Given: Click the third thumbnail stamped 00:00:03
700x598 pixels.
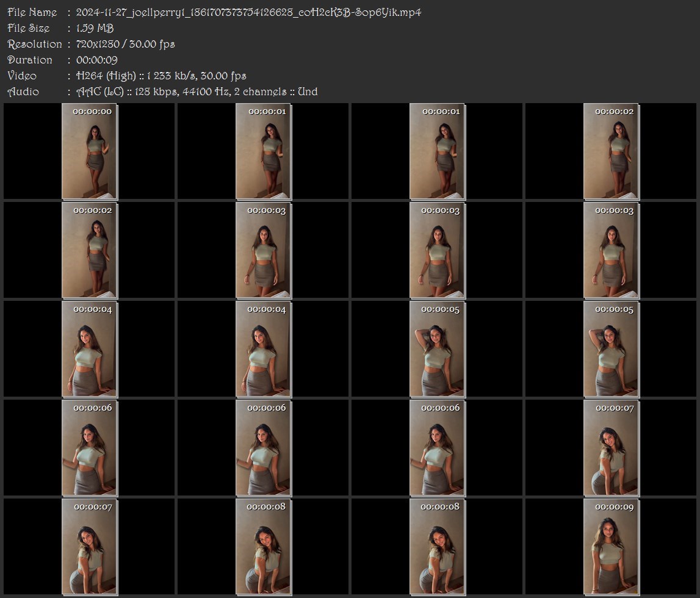Looking at the screenshot, I should tap(611, 250).
